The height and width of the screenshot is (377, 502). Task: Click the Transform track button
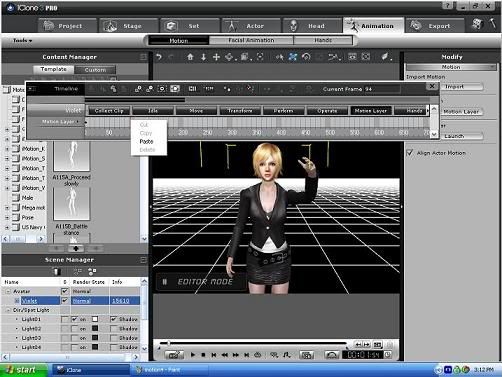(240, 111)
